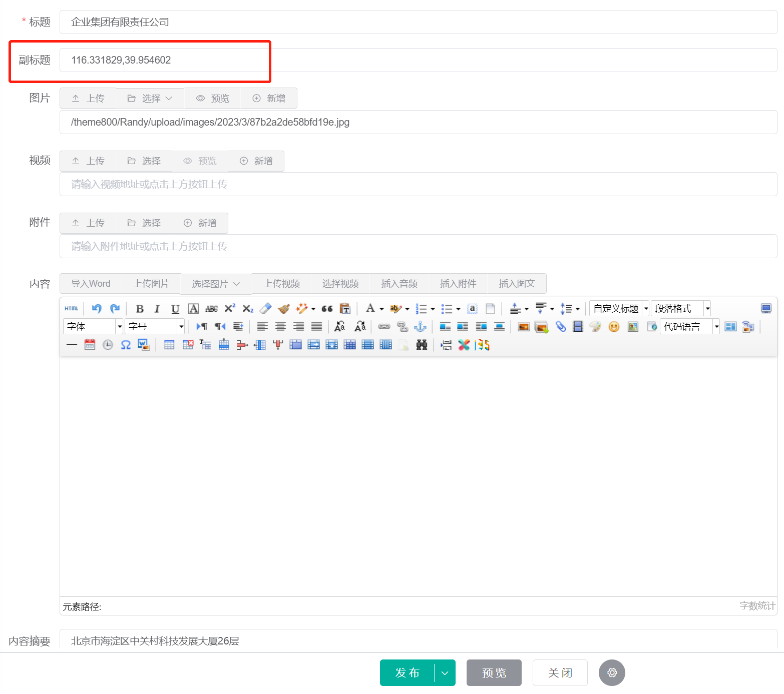Toggle bold formatting

coord(139,309)
